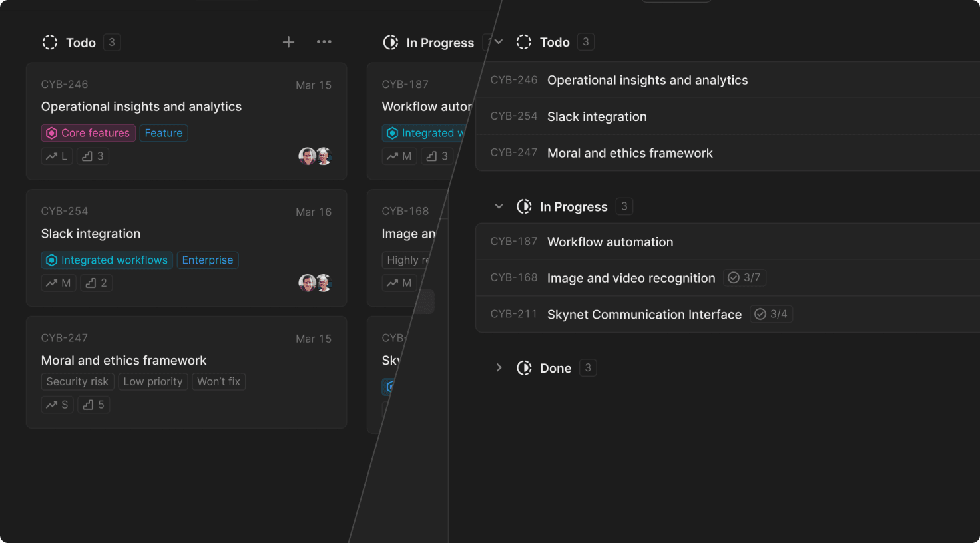This screenshot has height=543, width=980.
Task: Click the In Progress status icon in list
Action: click(x=524, y=207)
